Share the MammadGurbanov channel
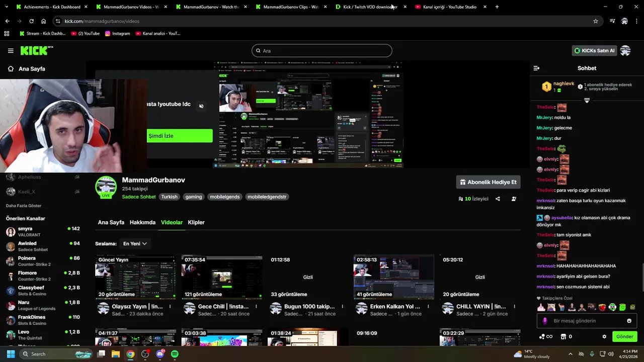 [498, 199]
